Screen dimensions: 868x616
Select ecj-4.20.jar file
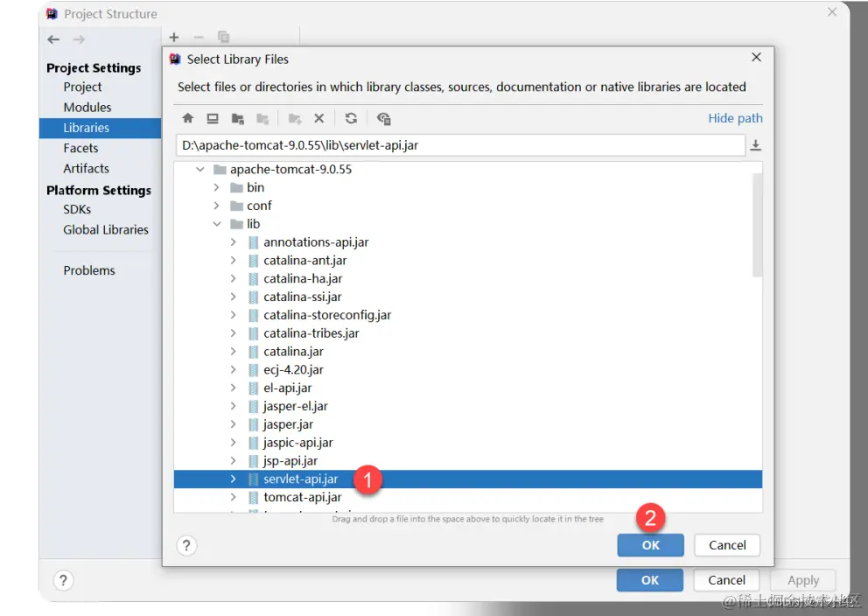[x=293, y=370]
